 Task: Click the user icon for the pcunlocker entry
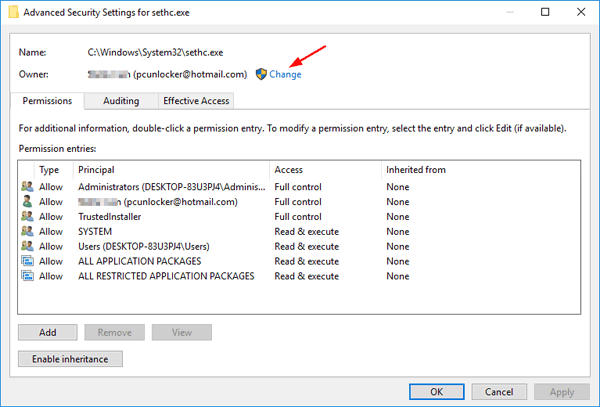[25, 201]
